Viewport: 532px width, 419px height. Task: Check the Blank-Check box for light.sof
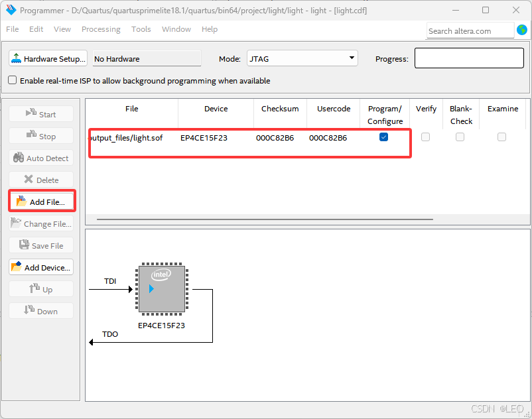tap(460, 137)
